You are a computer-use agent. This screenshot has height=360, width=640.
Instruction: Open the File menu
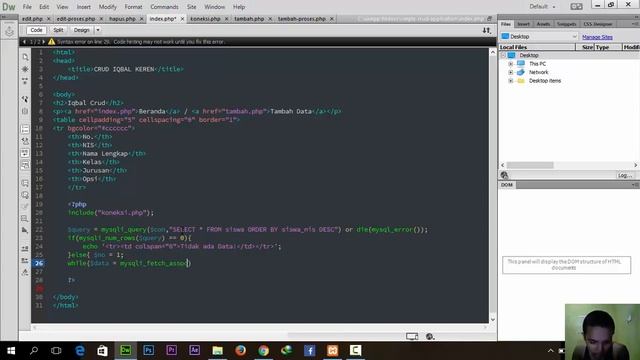(x=27, y=7)
